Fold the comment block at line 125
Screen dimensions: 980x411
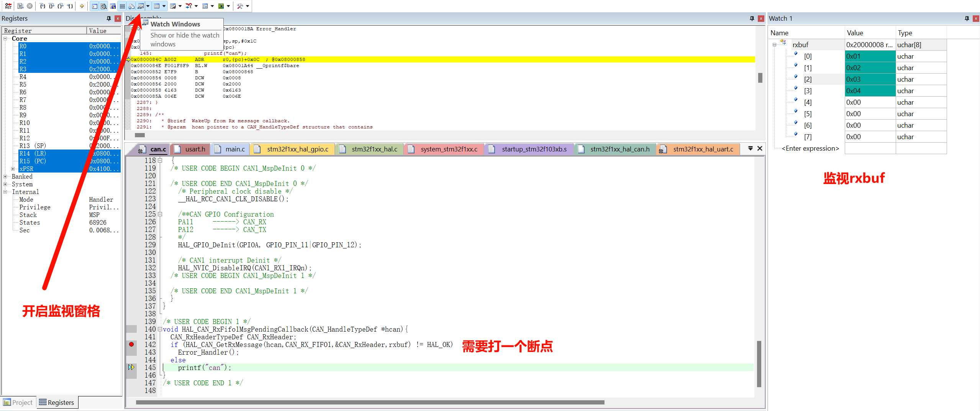(160, 214)
